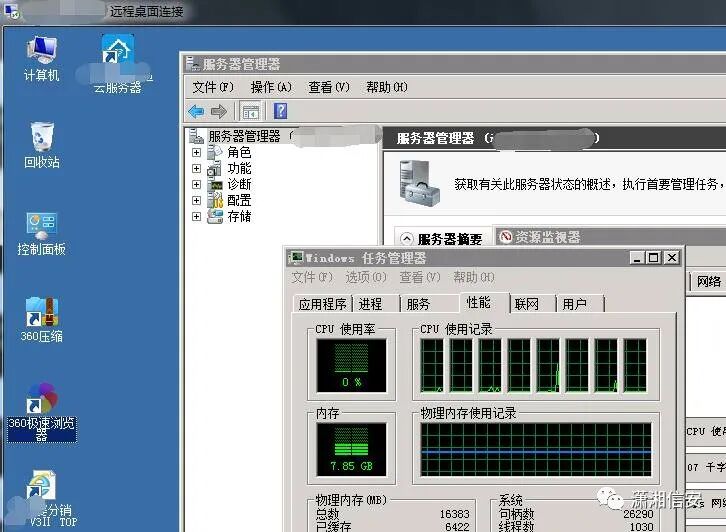Open Server Manager 帮助(H) menu
The height and width of the screenshot is (532, 726).
pos(387,87)
